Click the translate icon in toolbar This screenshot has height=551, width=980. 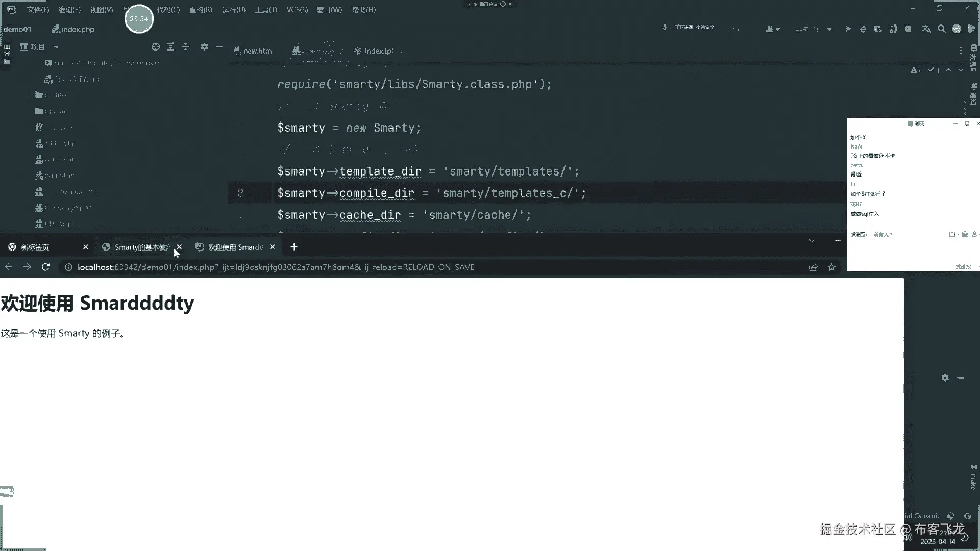coord(926,29)
